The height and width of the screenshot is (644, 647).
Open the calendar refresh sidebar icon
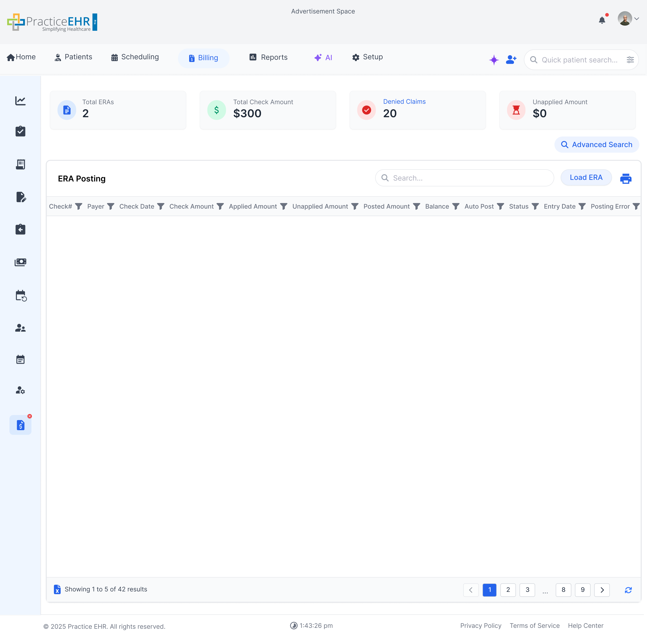tap(20, 296)
